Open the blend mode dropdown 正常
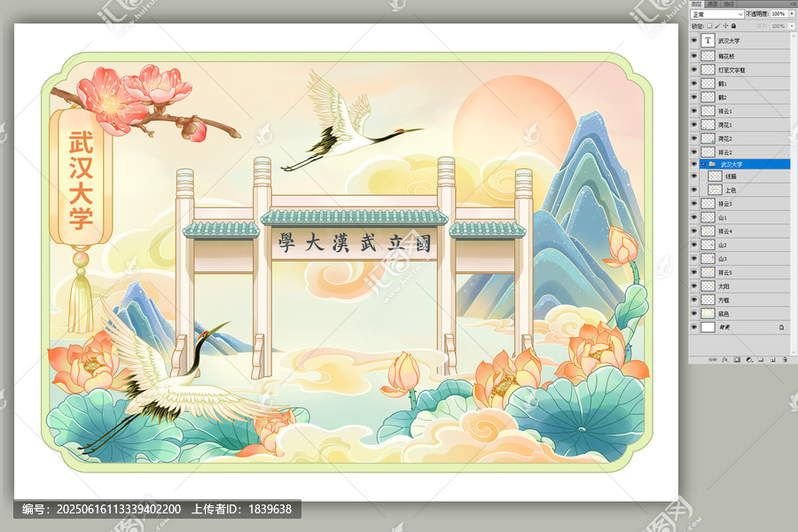 coord(717,14)
